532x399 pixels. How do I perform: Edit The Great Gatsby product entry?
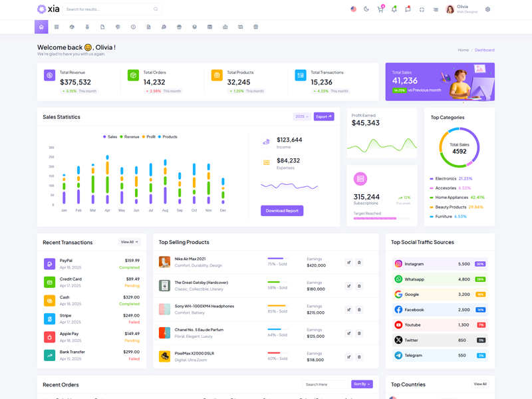coord(348,286)
